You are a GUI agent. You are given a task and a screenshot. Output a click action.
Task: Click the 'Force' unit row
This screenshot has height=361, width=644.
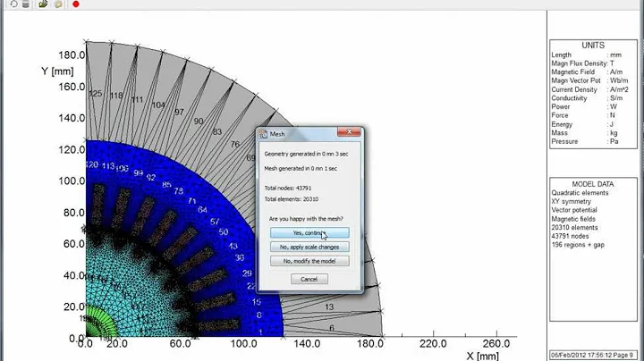[x=583, y=115]
